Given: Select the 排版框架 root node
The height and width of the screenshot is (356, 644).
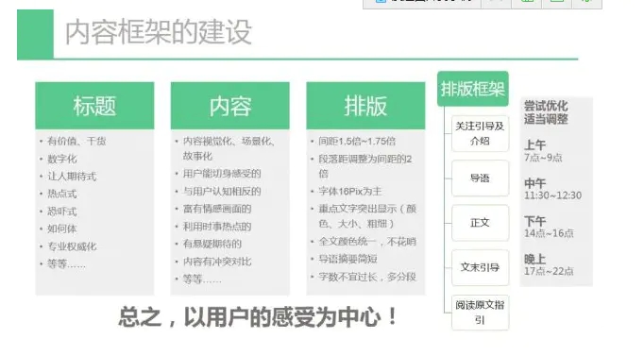Looking at the screenshot, I should coord(473,89).
